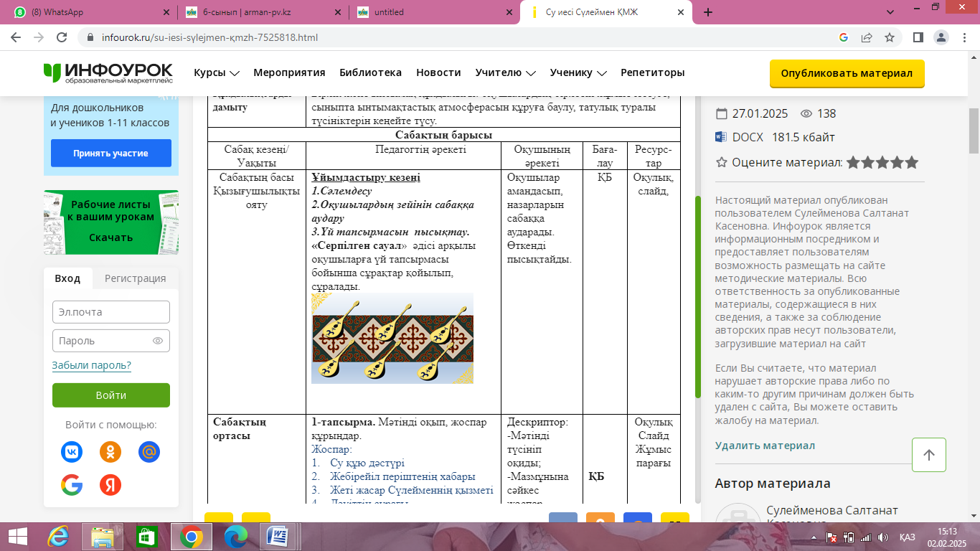Click the Су құю дәстүрі plan item
Viewport: 980px width, 551px height.
[x=367, y=463]
